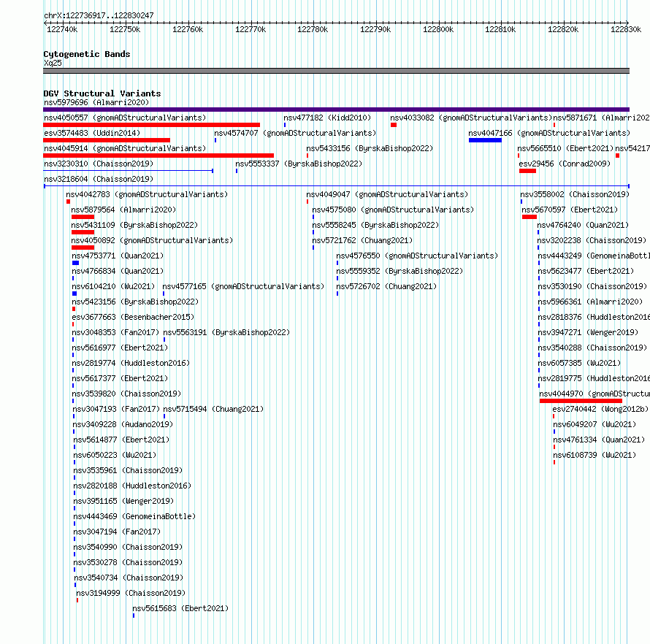The width and height of the screenshot is (650, 644).
Task: Open nsv5715494 (Chuang2021) variant
Action: 213,409
